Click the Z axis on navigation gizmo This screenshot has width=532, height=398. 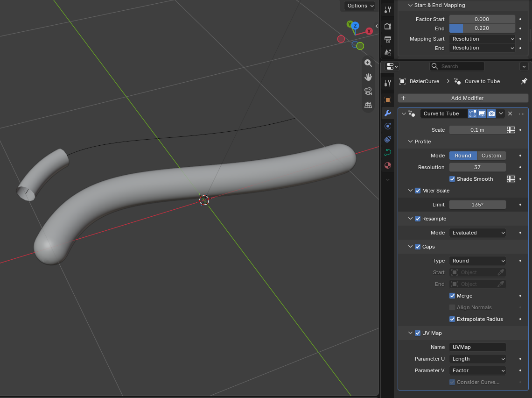[355, 26]
